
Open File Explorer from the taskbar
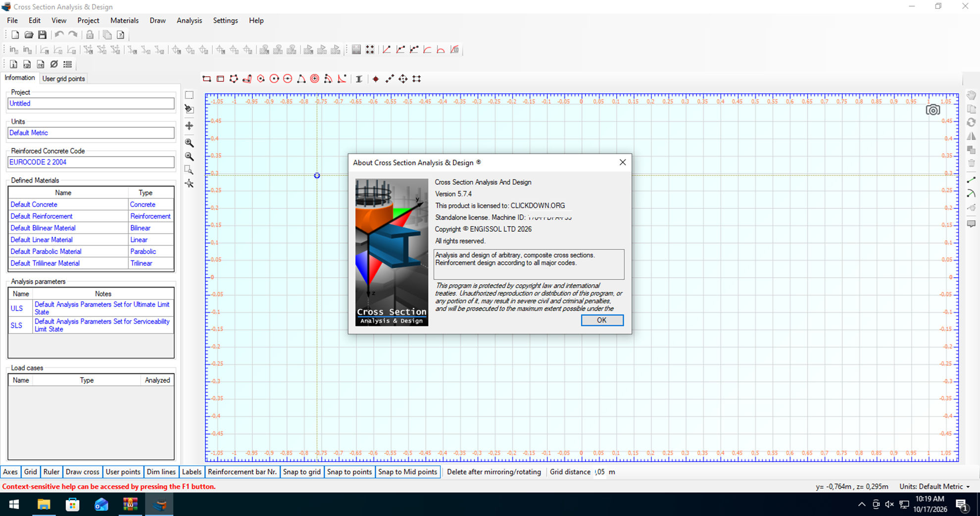click(x=44, y=504)
